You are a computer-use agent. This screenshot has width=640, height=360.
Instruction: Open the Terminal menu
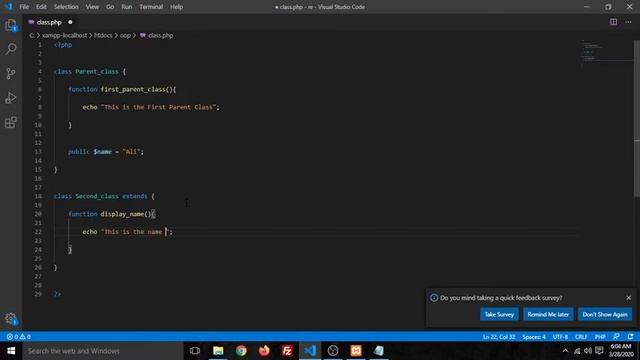pyautogui.click(x=151, y=7)
